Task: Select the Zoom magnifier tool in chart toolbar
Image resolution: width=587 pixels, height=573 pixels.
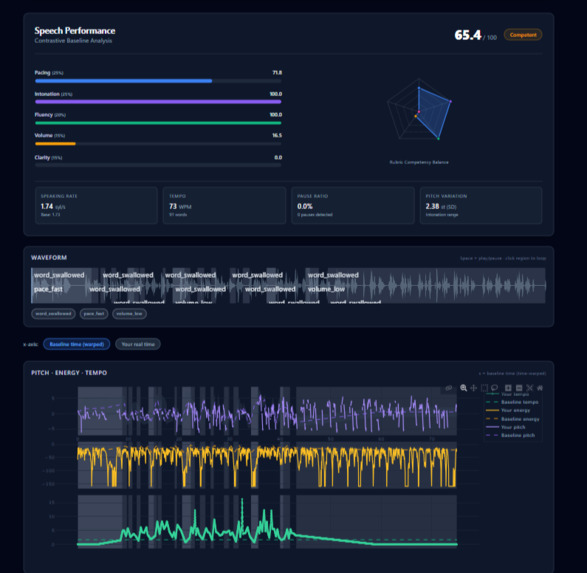Action: click(x=463, y=388)
